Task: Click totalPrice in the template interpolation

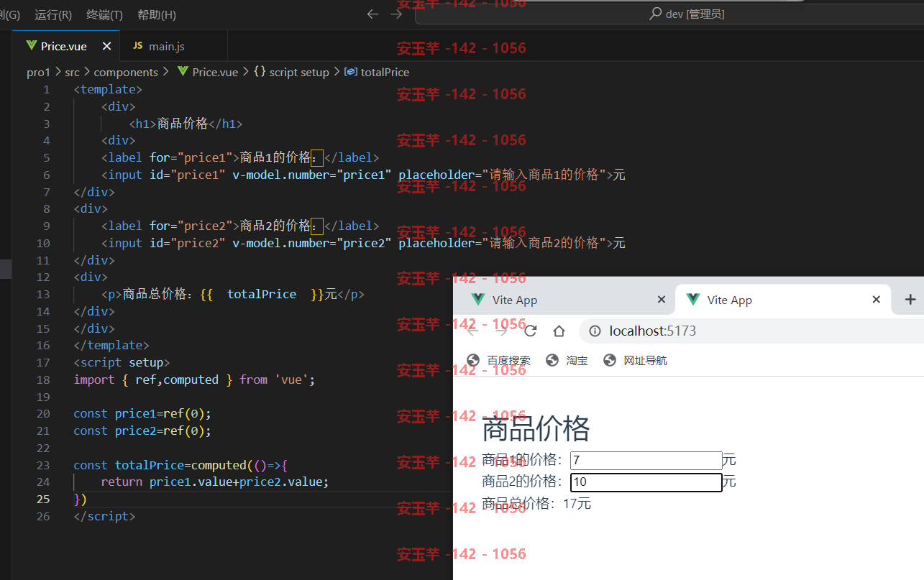Action: (262, 294)
